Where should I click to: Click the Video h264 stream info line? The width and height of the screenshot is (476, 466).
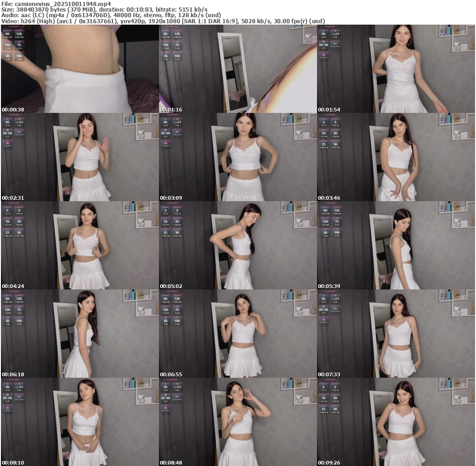(x=163, y=21)
